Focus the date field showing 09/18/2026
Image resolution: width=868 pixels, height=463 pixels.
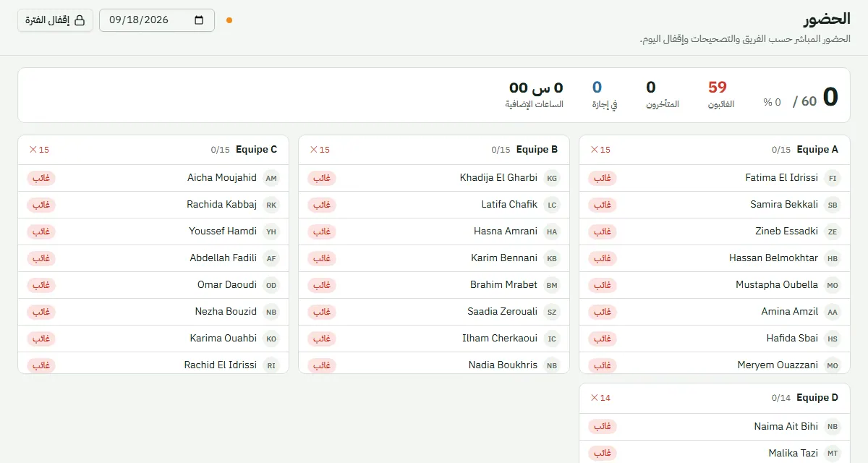157,20
